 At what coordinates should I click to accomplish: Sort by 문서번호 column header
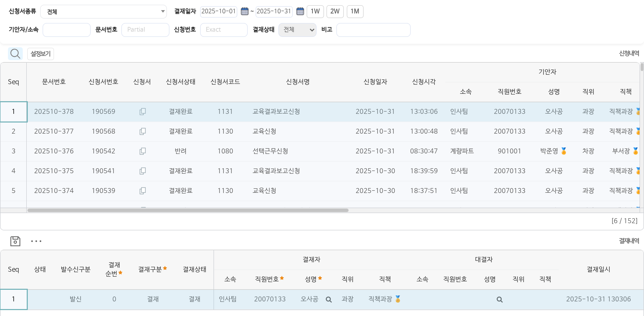54,82
